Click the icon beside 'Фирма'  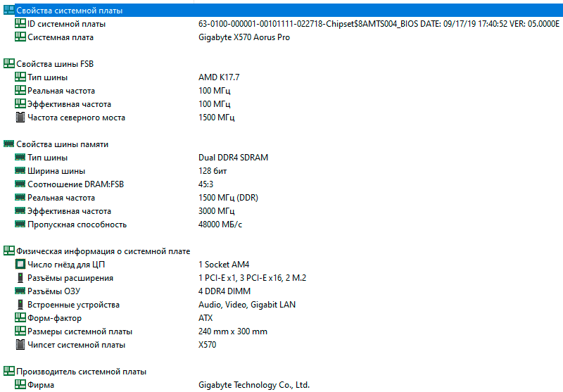coord(20,384)
